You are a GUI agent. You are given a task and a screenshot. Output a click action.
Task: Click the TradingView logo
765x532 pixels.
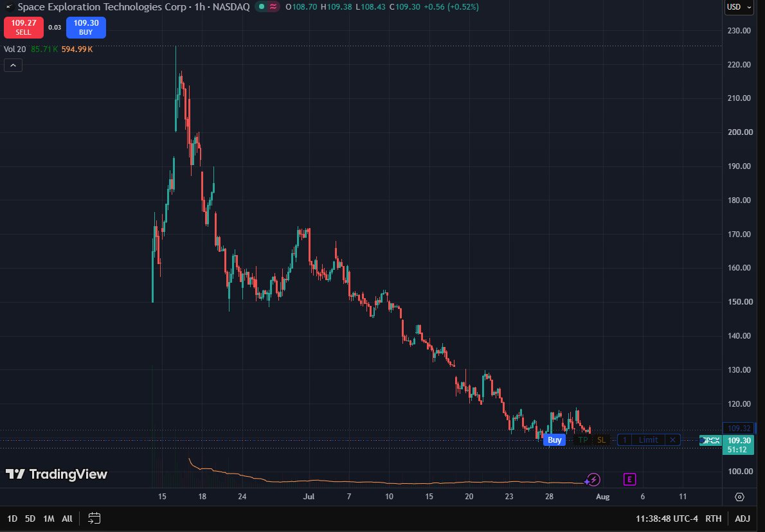[56, 474]
